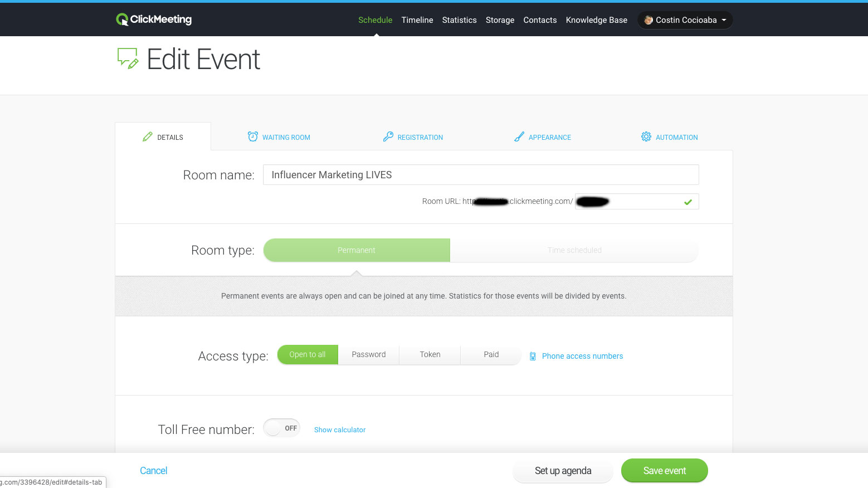Open the Statistics menu
Screen dimensions: 868x488
(459, 20)
